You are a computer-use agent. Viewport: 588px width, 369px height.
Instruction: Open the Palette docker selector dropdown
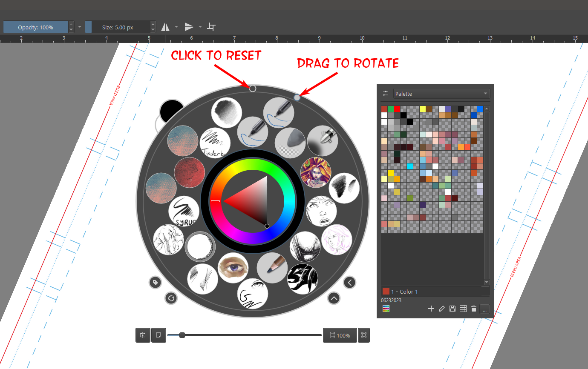(441, 94)
